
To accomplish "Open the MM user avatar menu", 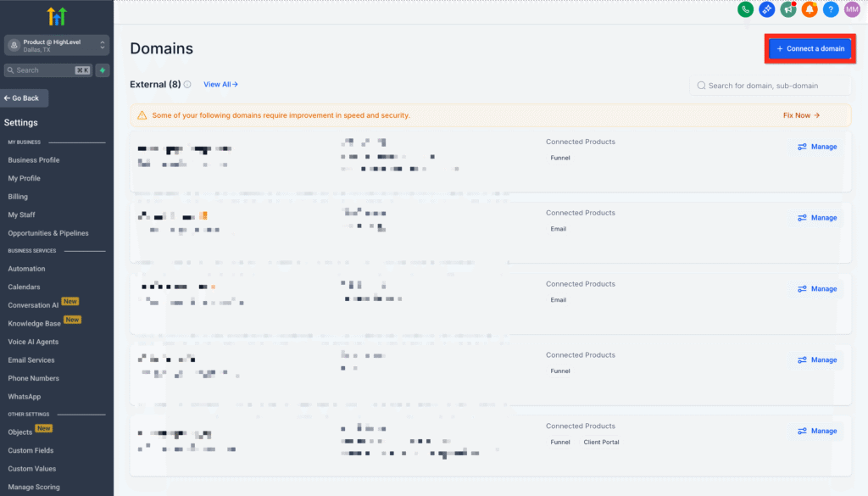I will (852, 9).
